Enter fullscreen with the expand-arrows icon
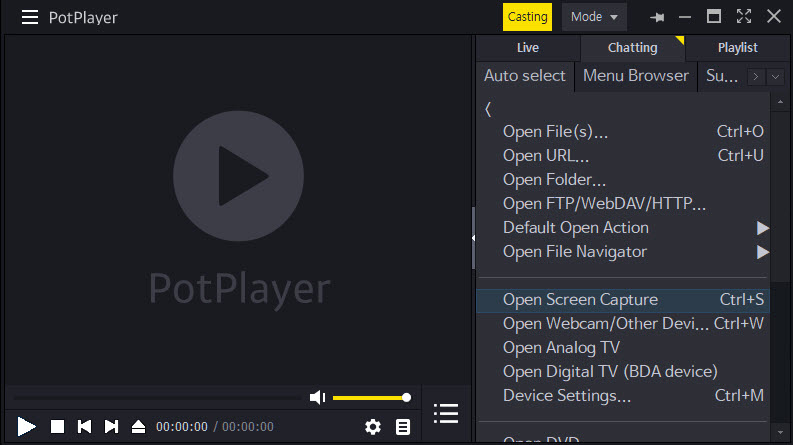This screenshot has height=445, width=793. click(x=743, y=17)
